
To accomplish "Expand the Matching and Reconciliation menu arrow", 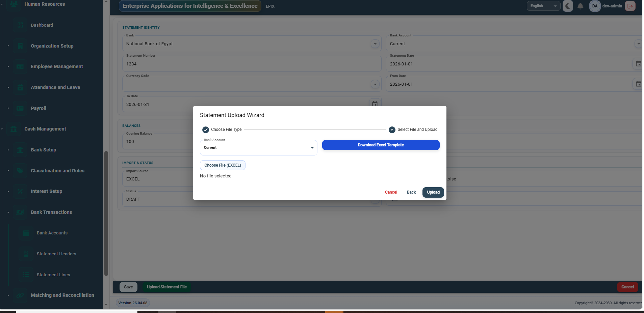I will [8, 295].
